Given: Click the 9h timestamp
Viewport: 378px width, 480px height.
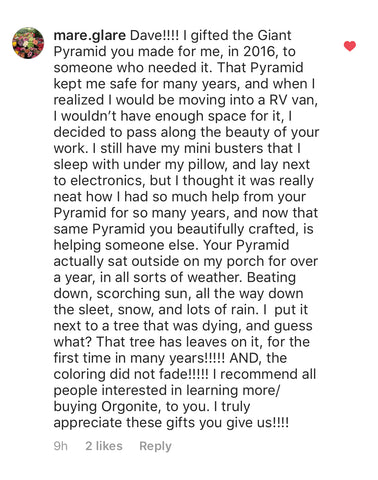Looking at the screenshot, I should 61,446.
